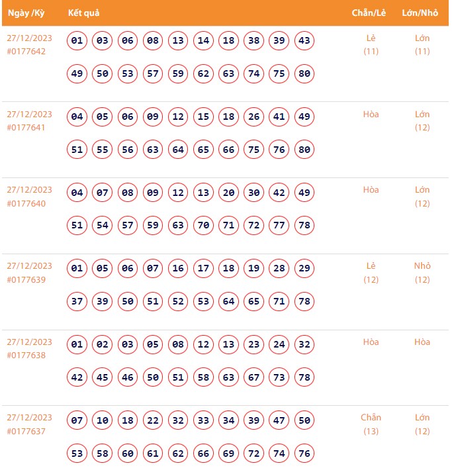452x476 pixels.
Task: Select the "Lớn/Nhỏ" column header
Action: [x=420, y=13]
